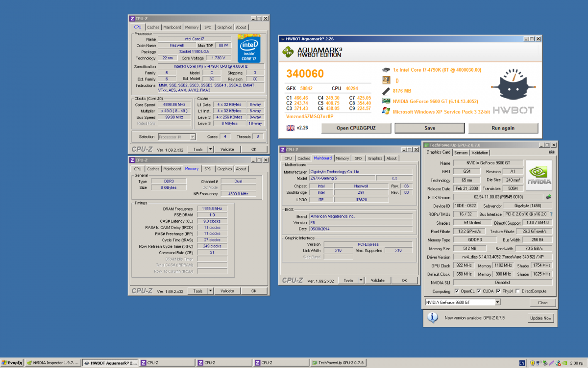Click the processor chip icon in Aquamark
Screen dimensions: 588x368
pos(386,70)
